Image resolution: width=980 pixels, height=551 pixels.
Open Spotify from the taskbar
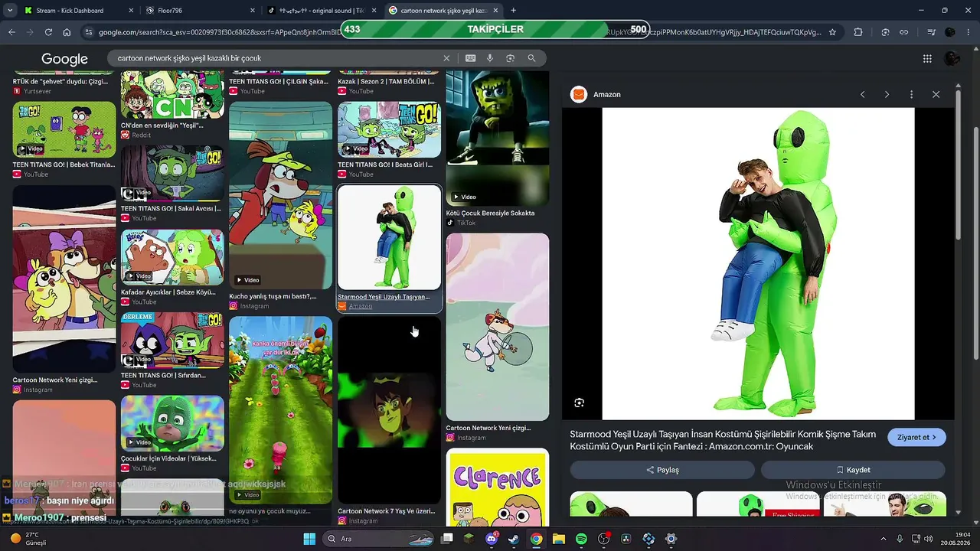[581, 539]
